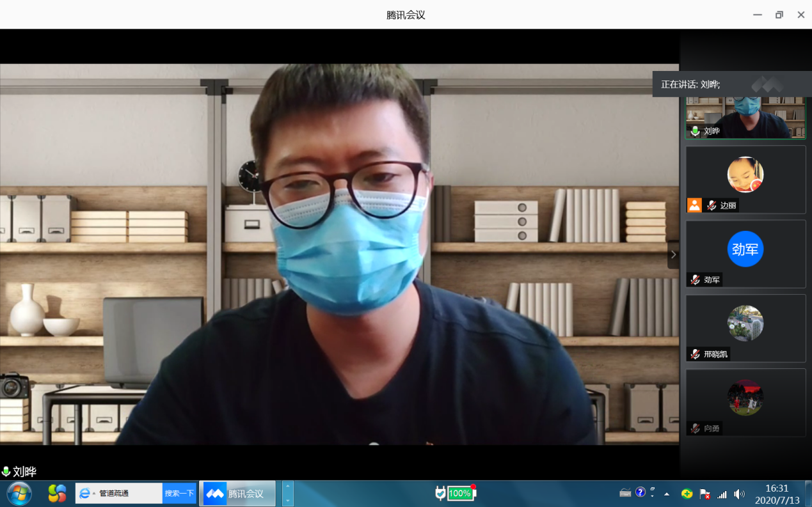Image resolution: width=812 pixels, height=507 pixels.
Task: Open the clock showing 16:31
Action: pyautogui.click(x=777, y=494)
